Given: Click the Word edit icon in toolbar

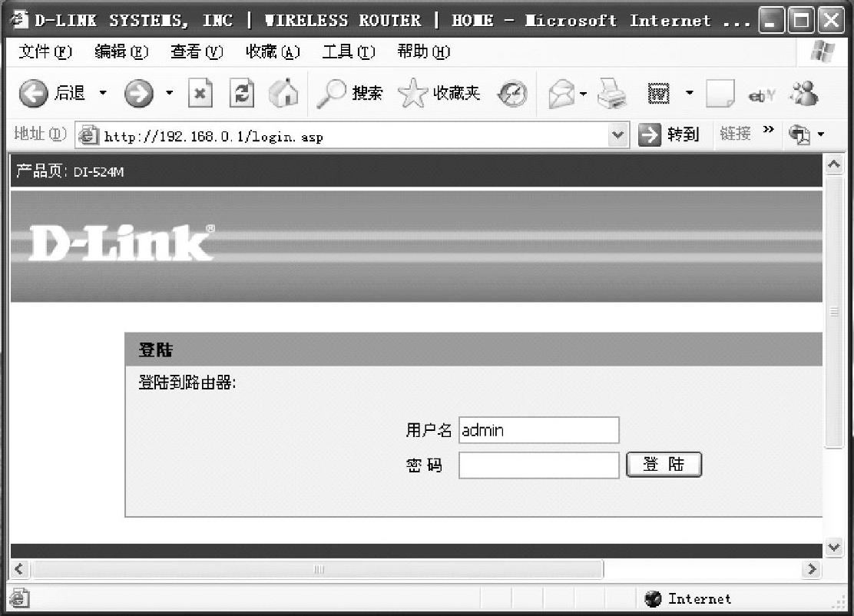Looking at the screenshot, I should [658, 94].
